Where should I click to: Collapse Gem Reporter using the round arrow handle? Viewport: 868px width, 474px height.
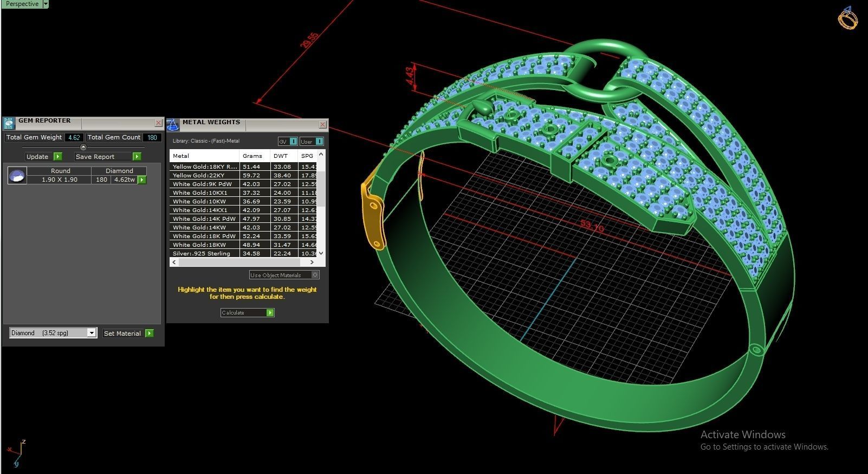click(83, 147)
